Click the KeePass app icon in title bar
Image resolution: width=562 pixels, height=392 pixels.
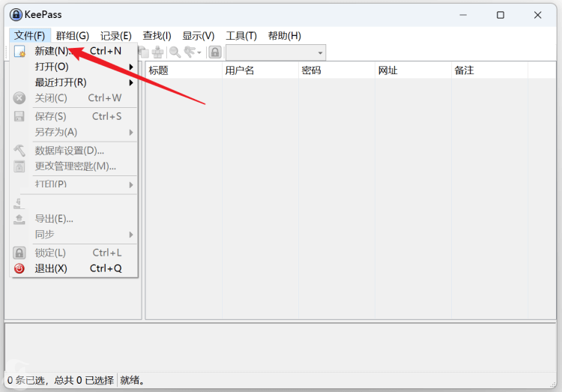pyautogui.click(x=16, y=15)
